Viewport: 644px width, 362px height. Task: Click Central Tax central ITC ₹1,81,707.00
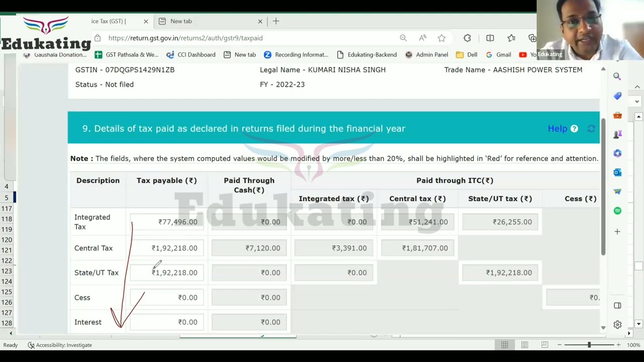[418, 248]
